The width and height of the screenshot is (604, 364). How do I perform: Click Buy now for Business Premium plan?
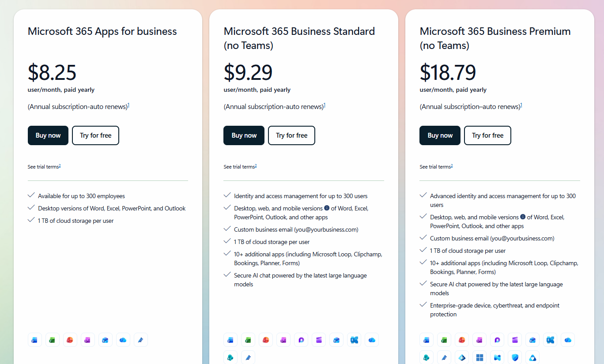[440, 135]
